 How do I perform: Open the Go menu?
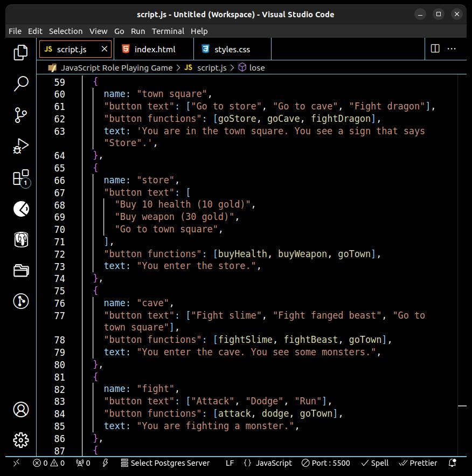(x=119, y=31)
